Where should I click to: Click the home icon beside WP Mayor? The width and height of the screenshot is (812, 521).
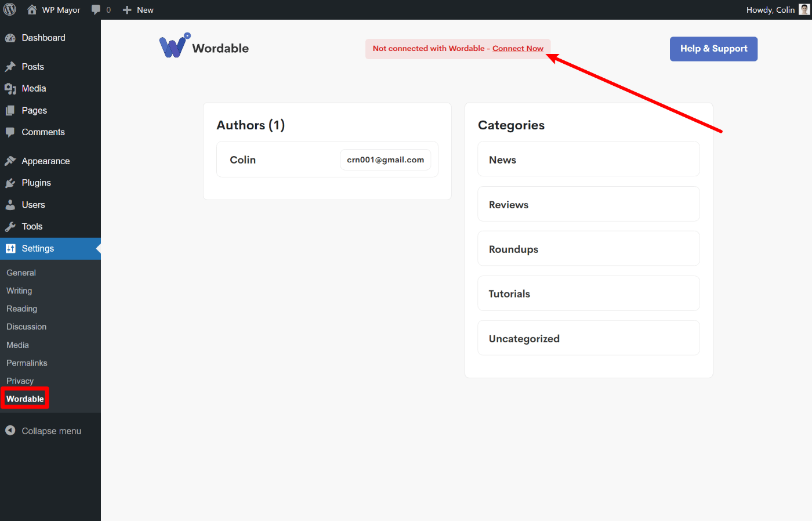pyautogui.click(x=32, y=9)
